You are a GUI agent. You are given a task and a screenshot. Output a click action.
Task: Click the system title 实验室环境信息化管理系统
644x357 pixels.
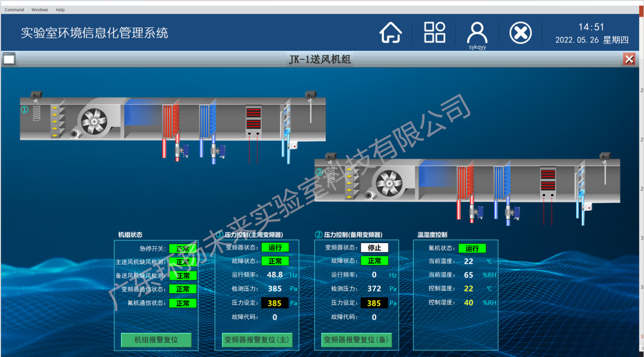[x=94, y=33]
